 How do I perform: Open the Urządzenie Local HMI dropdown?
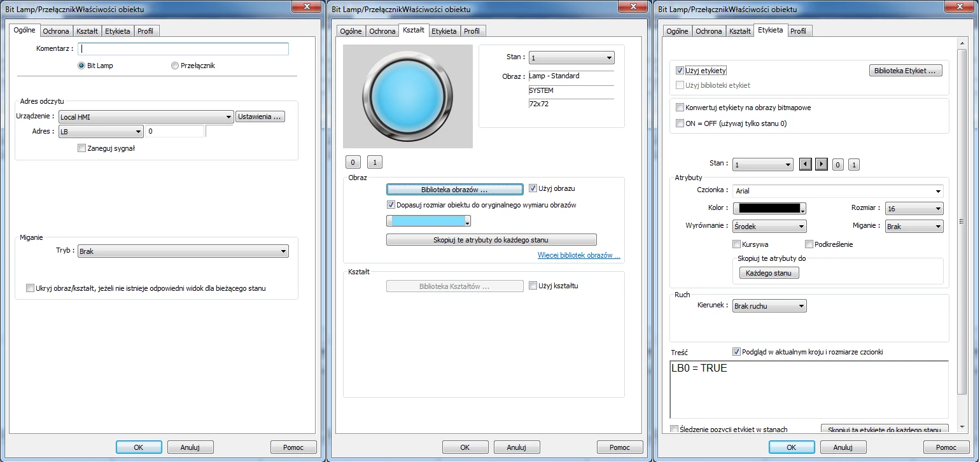(x=146, y=117)
